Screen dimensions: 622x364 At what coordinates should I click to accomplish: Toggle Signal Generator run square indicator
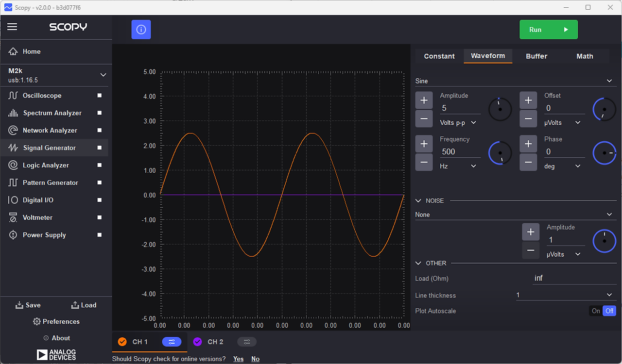coord(100,148)
